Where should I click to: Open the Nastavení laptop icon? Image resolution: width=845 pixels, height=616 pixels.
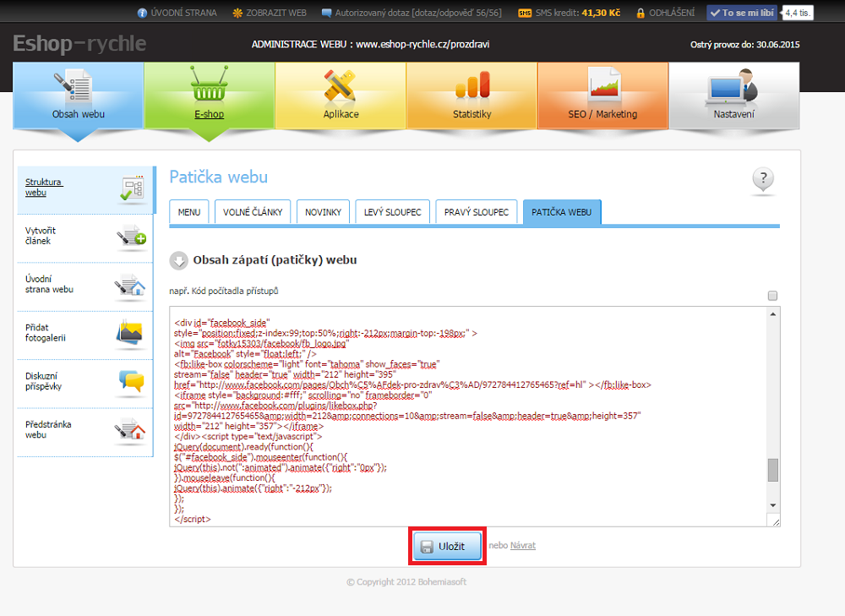732,85
